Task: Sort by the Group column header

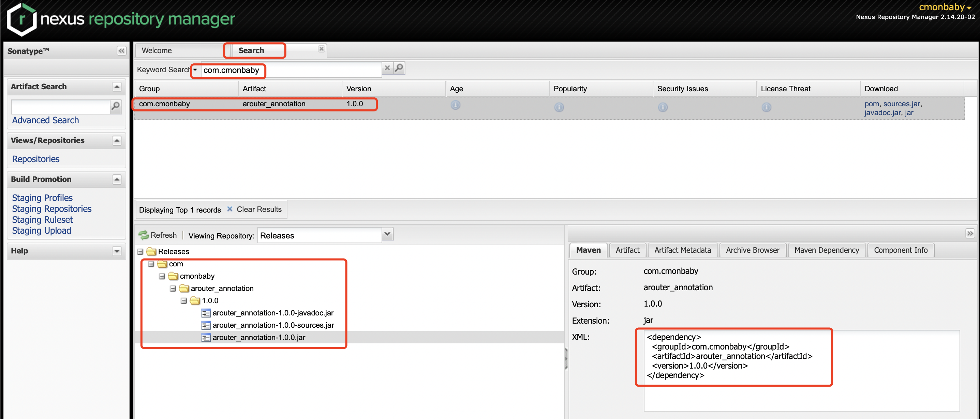Action: click(x=187, y=89)
